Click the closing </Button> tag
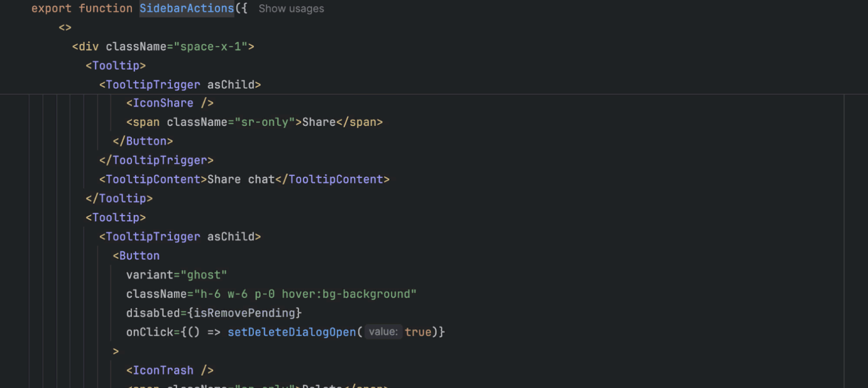This screenshot has width=868, height=388. pyautogui.click(x=143, y=141)
